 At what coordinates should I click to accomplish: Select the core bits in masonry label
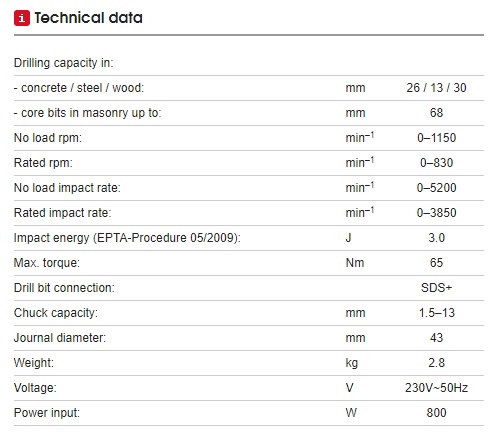tap(87, 113)
